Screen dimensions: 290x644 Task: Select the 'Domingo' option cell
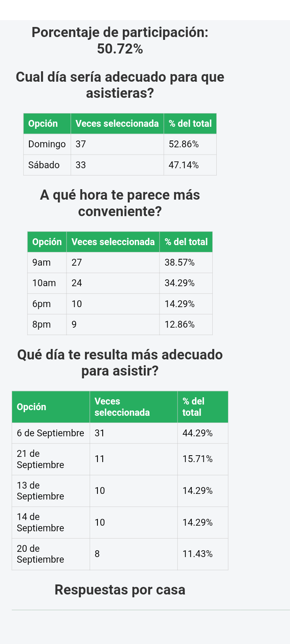(47, 144)
